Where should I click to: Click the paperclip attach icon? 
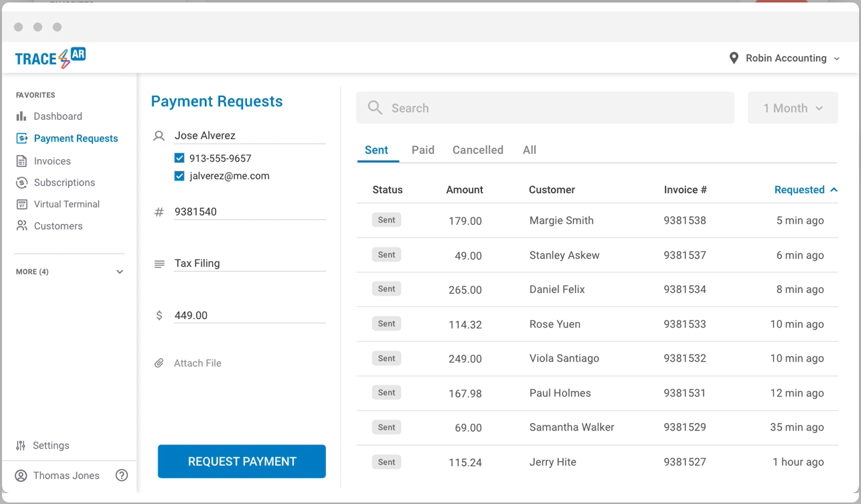(159, 363)
